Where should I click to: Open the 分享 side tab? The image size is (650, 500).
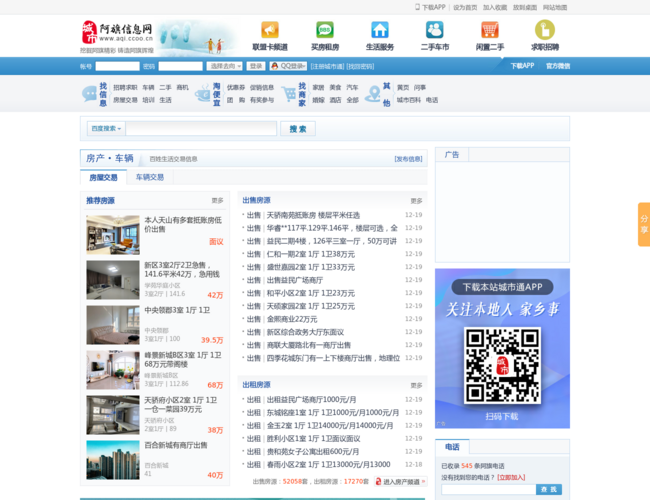(644, 224)
